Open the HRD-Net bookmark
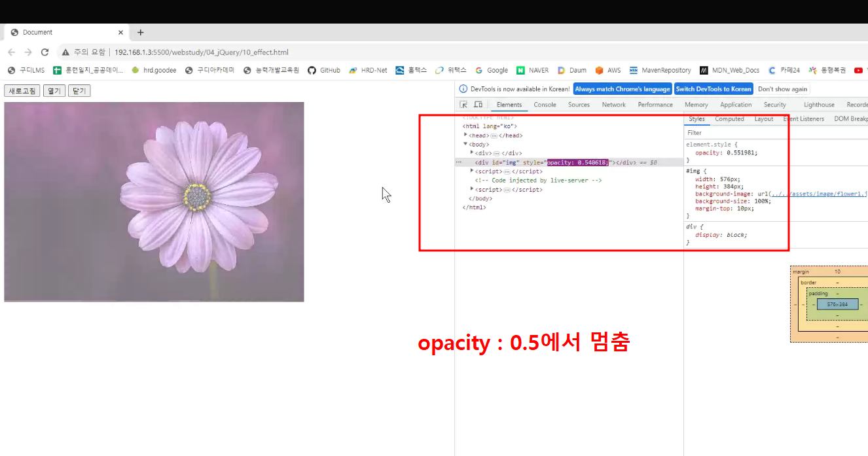The height and width of the screenshot is (456, 868). [368, 70]
